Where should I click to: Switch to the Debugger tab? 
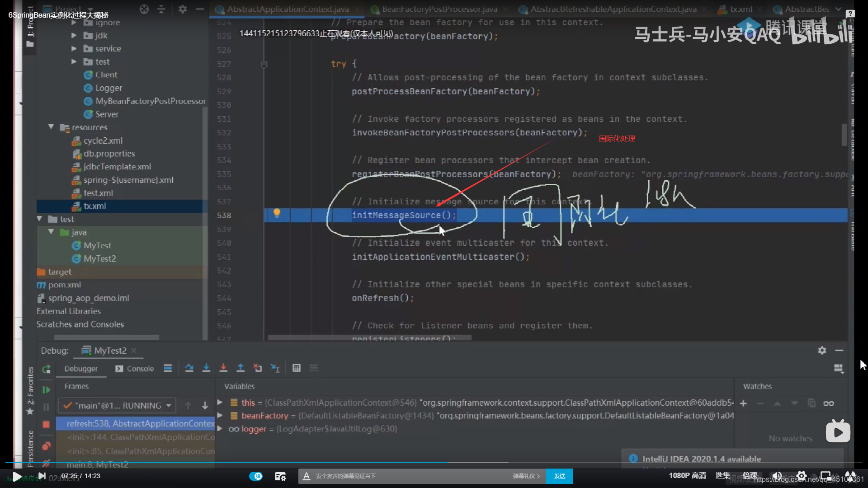point(81,369)
